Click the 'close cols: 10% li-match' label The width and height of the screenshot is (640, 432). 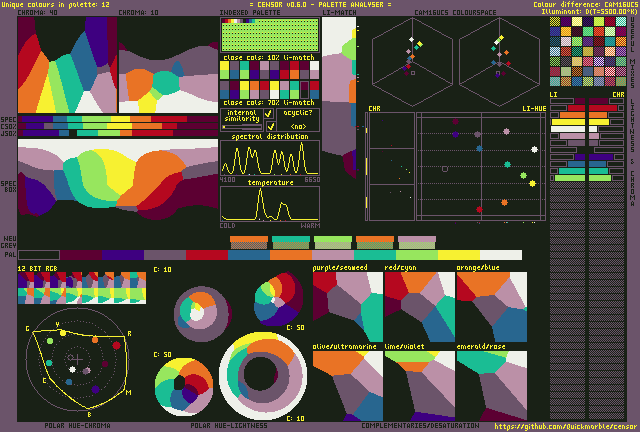(x=269, y=57)
